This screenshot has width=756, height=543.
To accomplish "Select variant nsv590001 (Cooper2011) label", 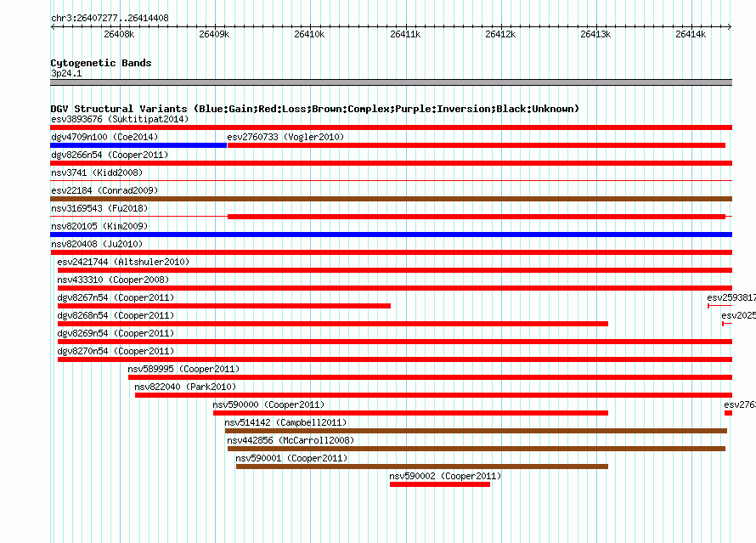I will (291, 458).
